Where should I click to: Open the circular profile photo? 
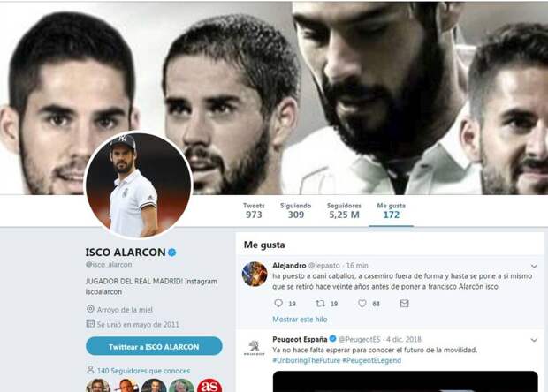point(139,185)
